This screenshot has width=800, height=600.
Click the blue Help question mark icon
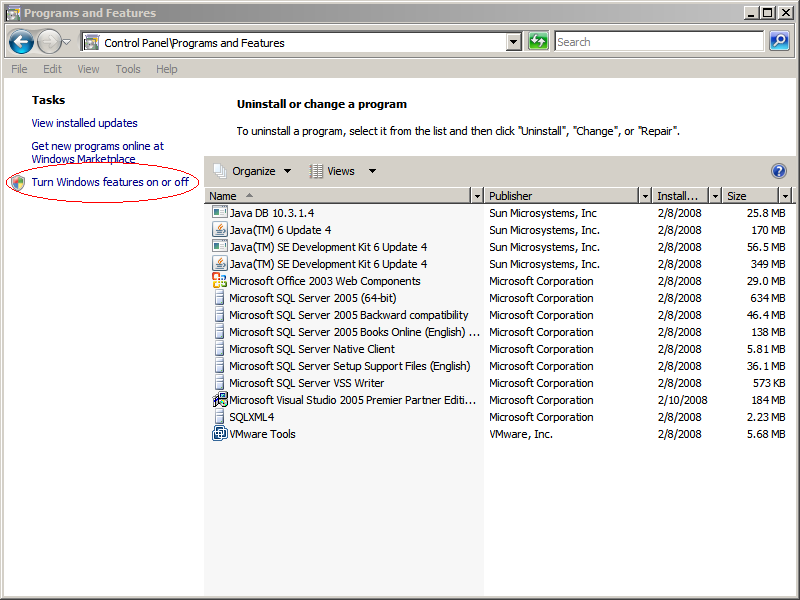(x=779, y=171)
